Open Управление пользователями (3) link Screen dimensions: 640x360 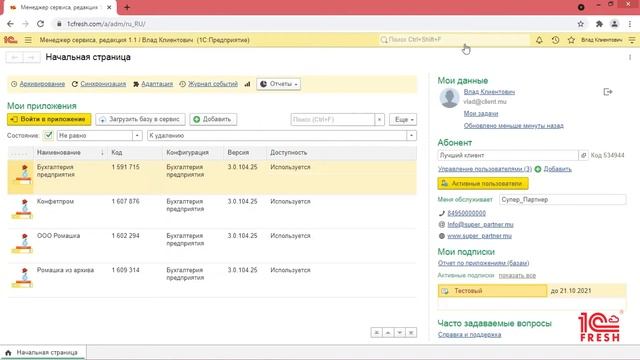[485, 169]
